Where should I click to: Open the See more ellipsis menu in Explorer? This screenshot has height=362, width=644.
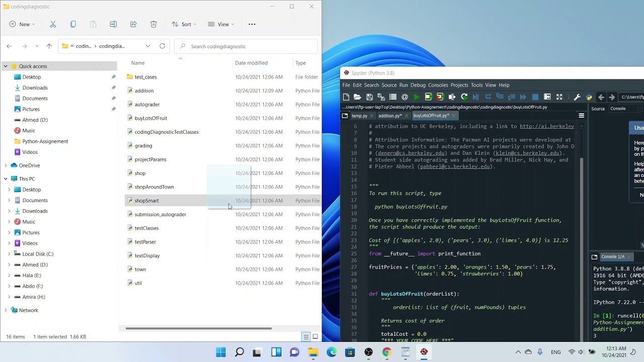252,24
